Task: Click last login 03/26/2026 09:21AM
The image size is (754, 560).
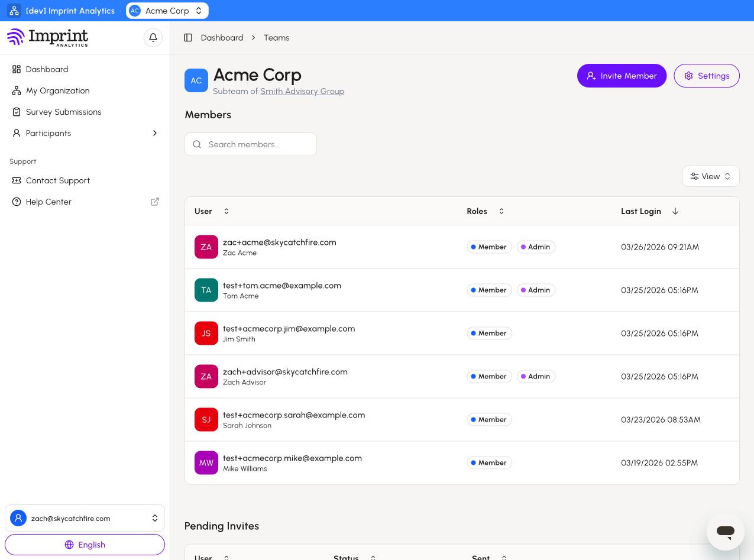Action: (660, 247)
